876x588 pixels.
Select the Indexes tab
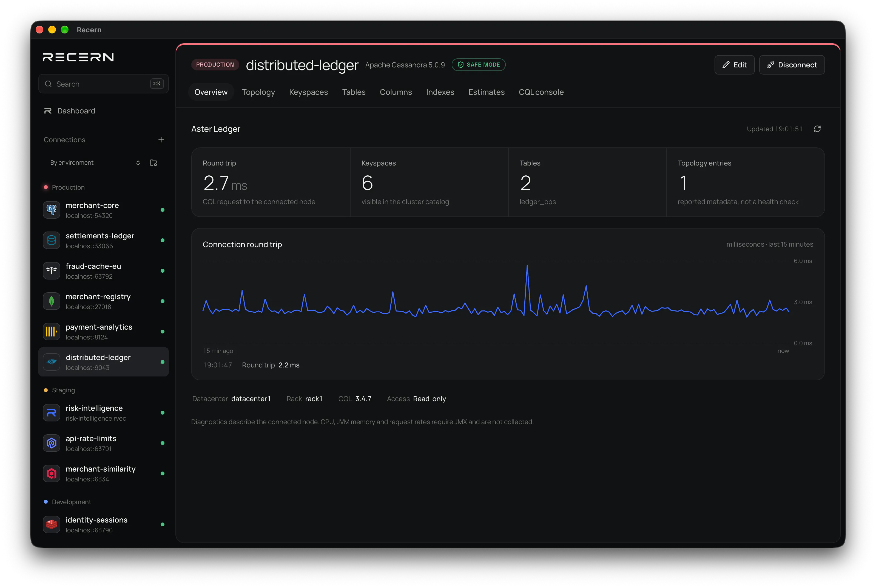click(x=440, y=92)
